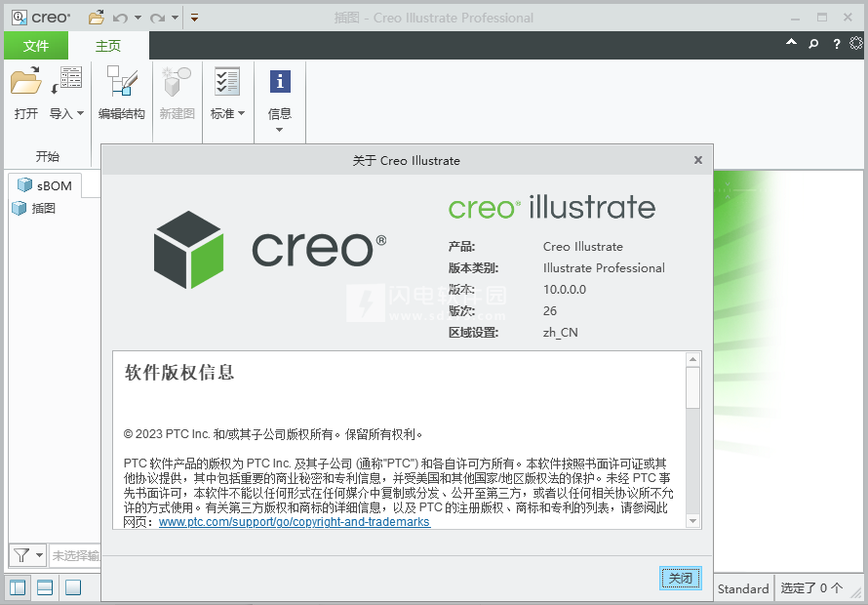
Task: Click the build number 26 value
Action: (550, 311)
